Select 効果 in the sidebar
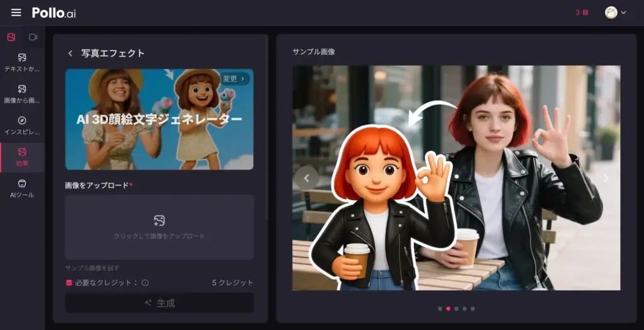 click(22, 157)
